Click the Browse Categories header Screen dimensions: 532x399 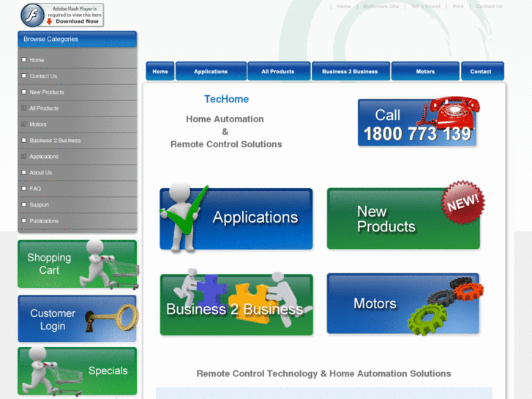point(78,39)
